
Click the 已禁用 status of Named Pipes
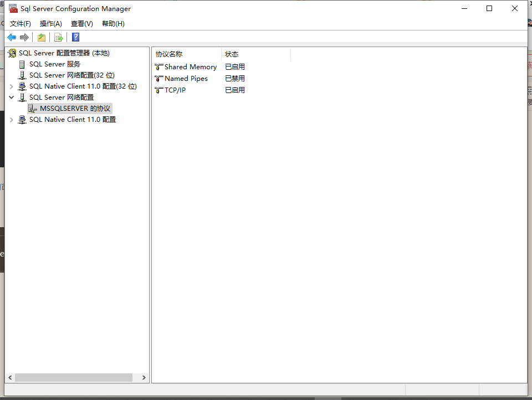(235, 78)
